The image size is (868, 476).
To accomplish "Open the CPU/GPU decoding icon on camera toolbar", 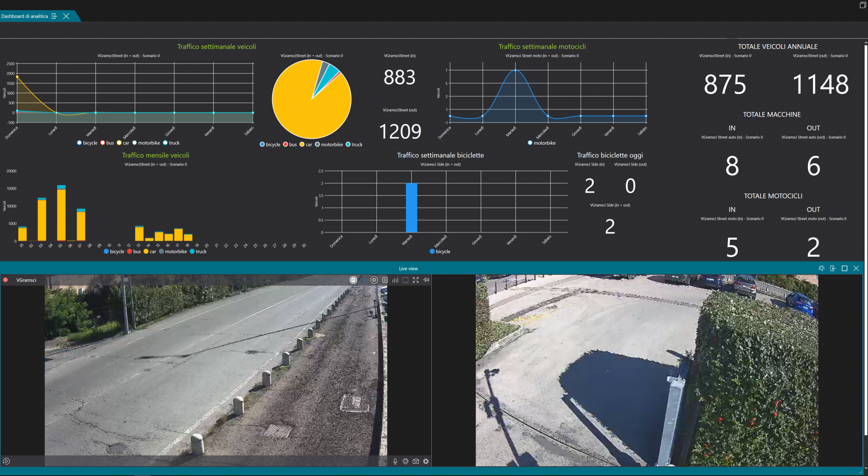I will pyautogui.click(x=353, y=280).
